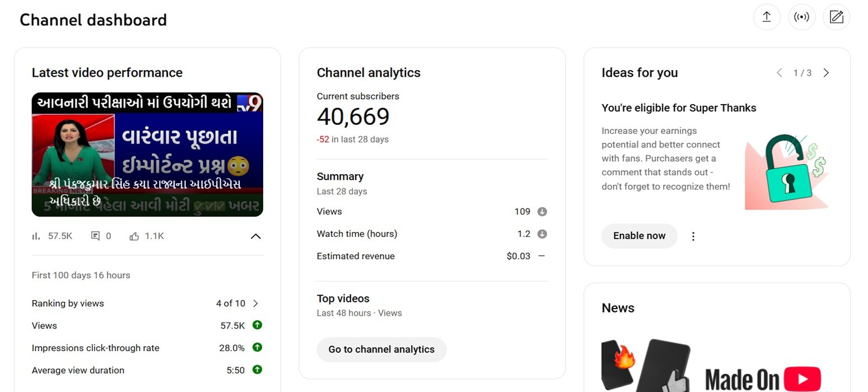This screenshot has width=868, height=392.
Task: Go to the previous idea card
Action: click(x=779, y=73)
